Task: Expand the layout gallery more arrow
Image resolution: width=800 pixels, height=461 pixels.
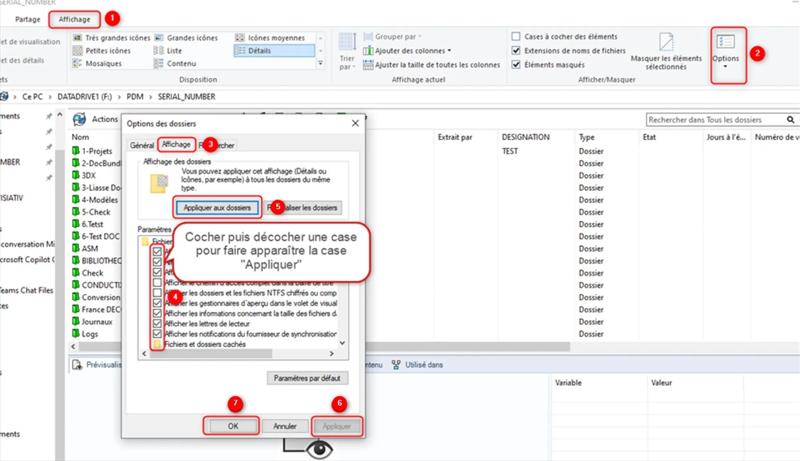Action: click(320, 63)
